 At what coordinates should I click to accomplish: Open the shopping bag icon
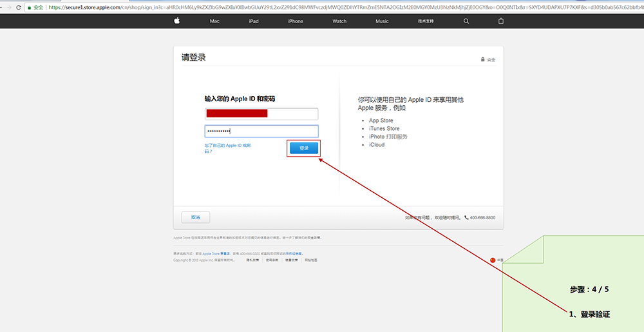pos(501,21)
